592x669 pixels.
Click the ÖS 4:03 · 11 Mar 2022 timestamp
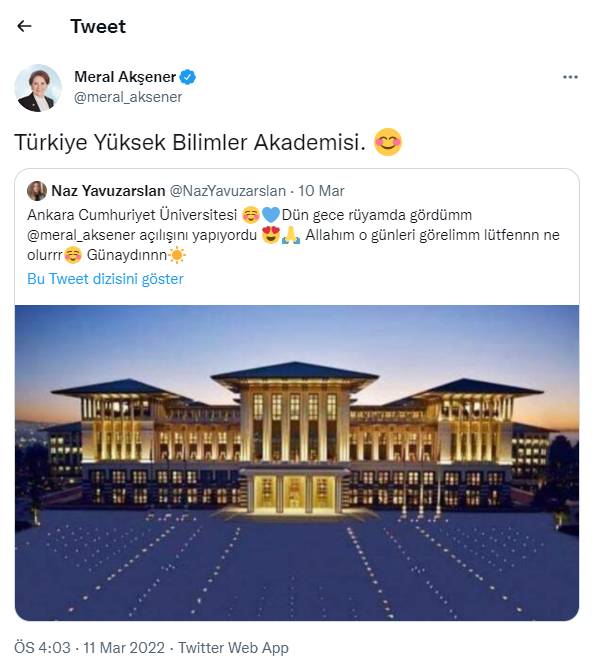[89, 648]
